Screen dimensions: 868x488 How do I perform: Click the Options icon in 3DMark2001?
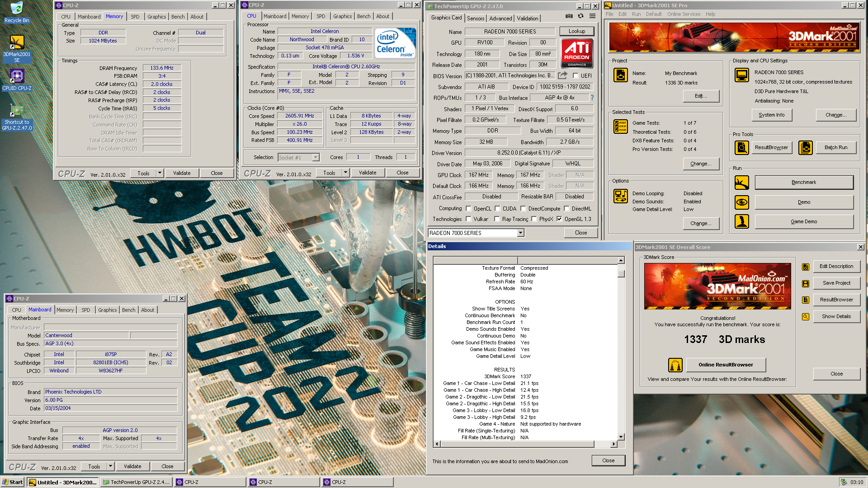tap(620, 197)
